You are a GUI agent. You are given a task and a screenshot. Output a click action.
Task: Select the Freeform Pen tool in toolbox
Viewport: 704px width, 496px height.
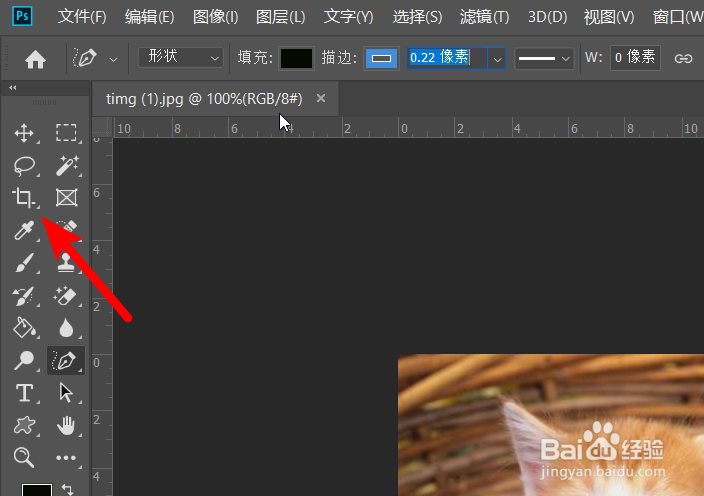pyautogui.click(x=66, y=360)
